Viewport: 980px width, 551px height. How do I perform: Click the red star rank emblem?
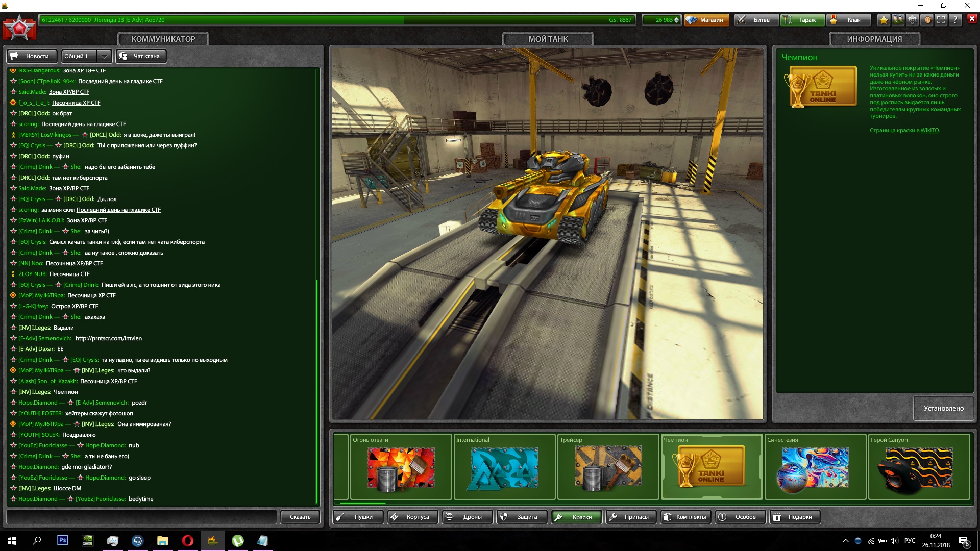coord(19,28)
